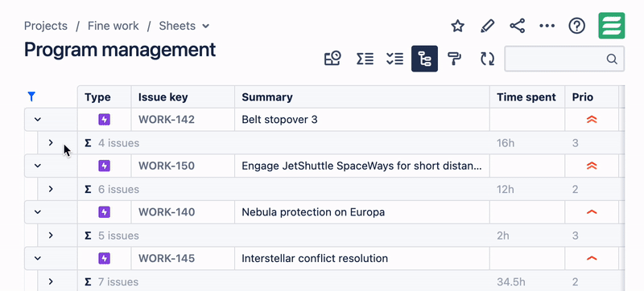Expand the 4 issues group

(51, 142)
